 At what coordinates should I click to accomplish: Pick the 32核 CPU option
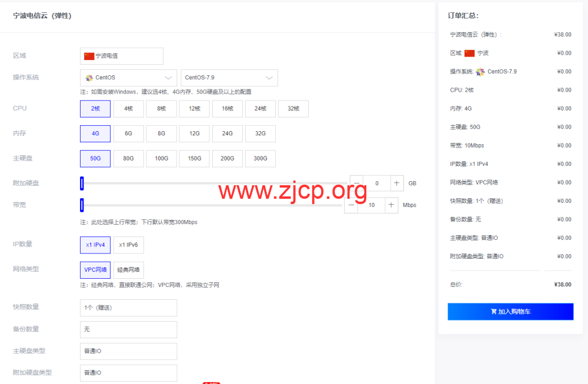click(x=293, y=109)
